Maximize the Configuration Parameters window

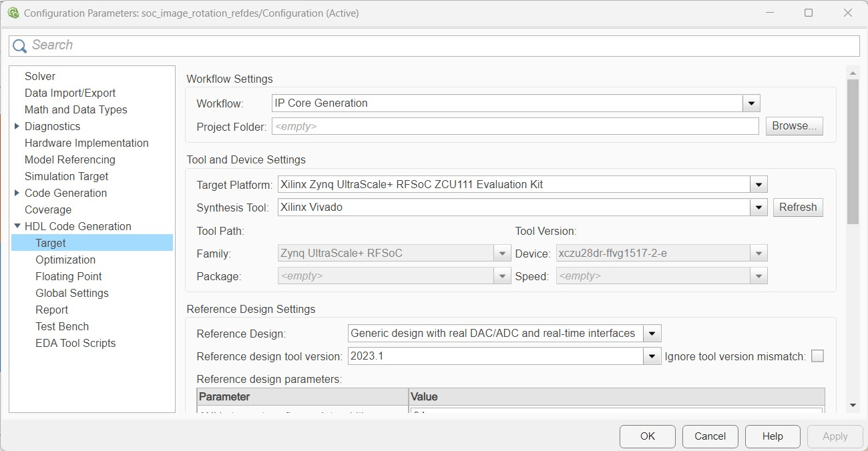coord(809,13)
